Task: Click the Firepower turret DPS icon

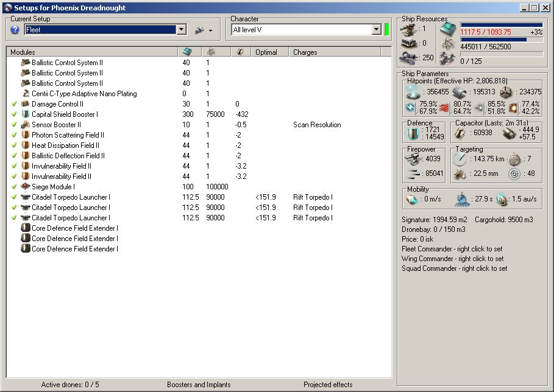Action: (413, 159)
